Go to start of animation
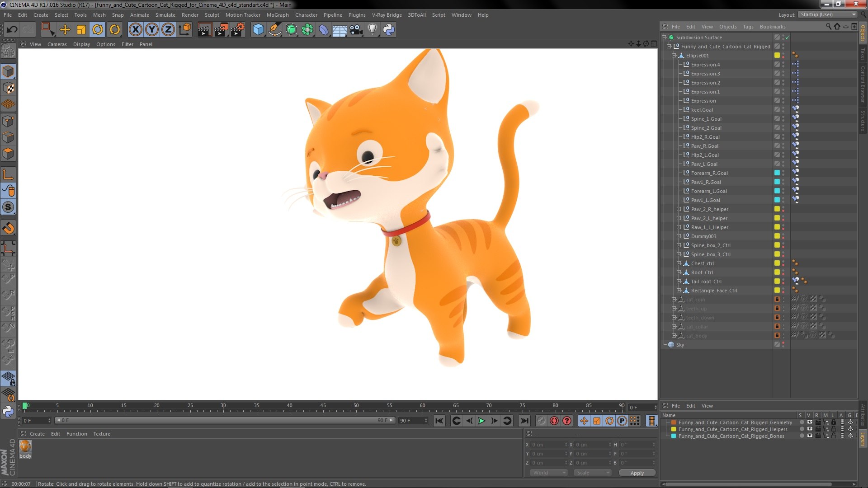This screenshot has height=488, width=868. 439,421
